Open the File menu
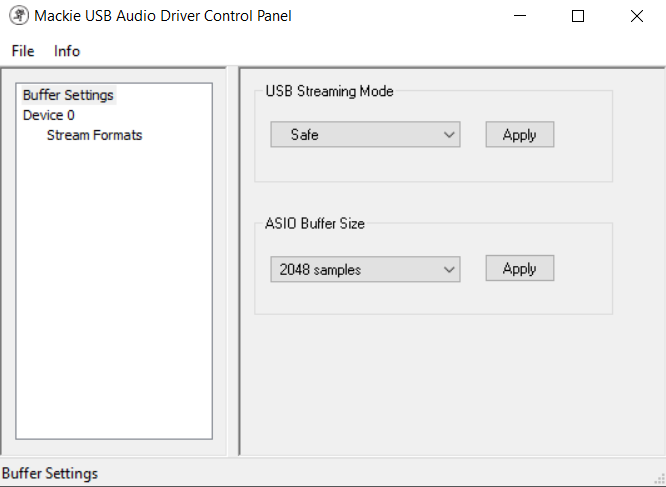Screen dimensions: 666x487 tap(23, 51)
